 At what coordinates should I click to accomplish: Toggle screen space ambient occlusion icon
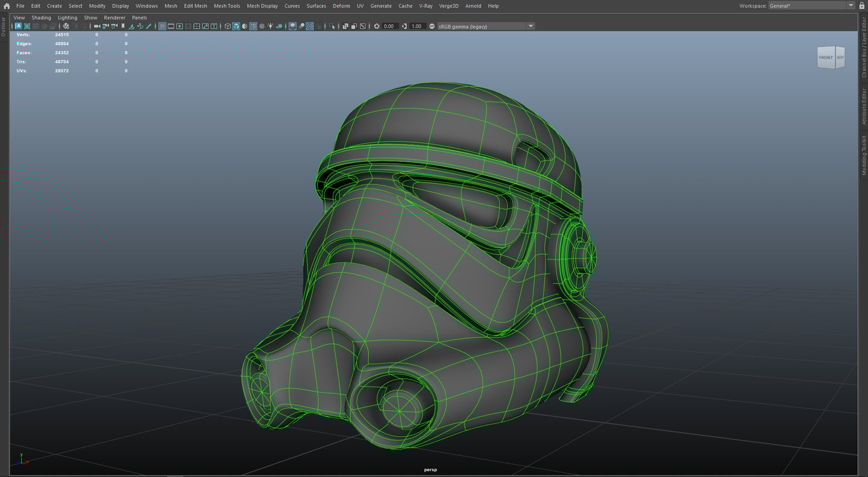pyautogui.click(x=292, y=26)
